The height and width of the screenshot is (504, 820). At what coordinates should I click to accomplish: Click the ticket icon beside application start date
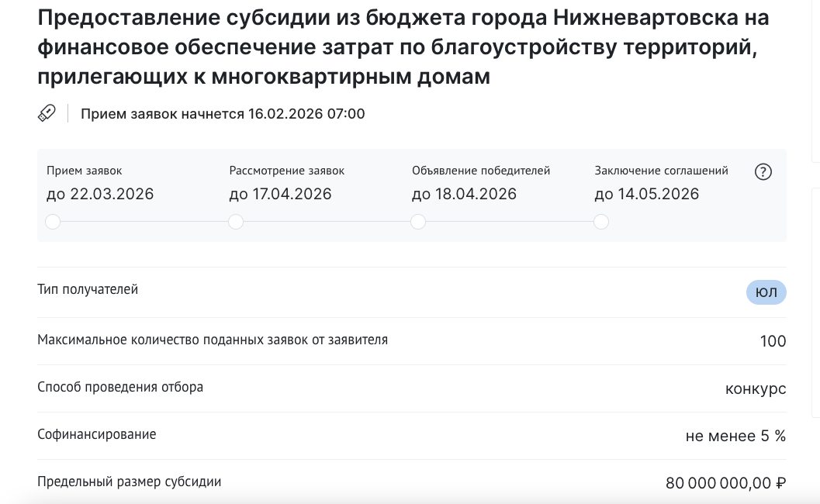[x=47, y=113]
